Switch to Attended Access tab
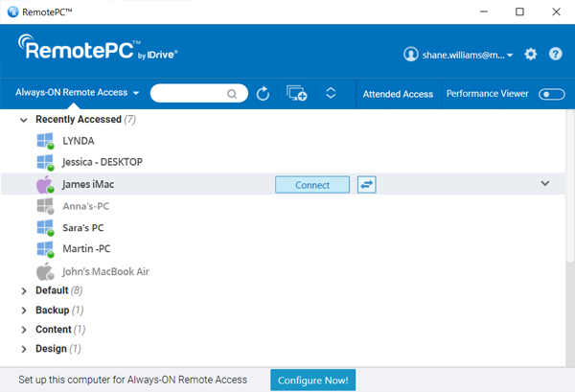575x392 pixels. (x=398, y=94)
